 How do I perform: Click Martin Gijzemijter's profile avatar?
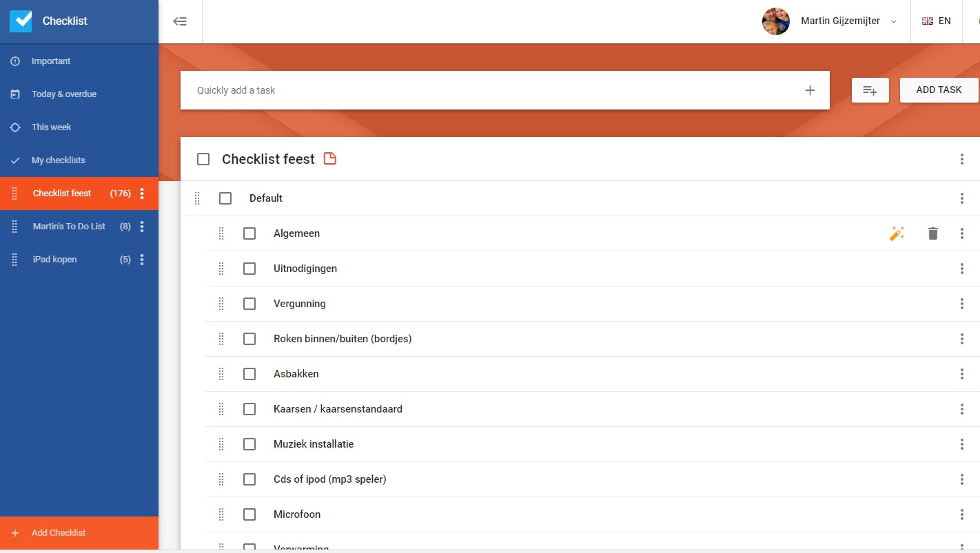click(x=776, y=21)
